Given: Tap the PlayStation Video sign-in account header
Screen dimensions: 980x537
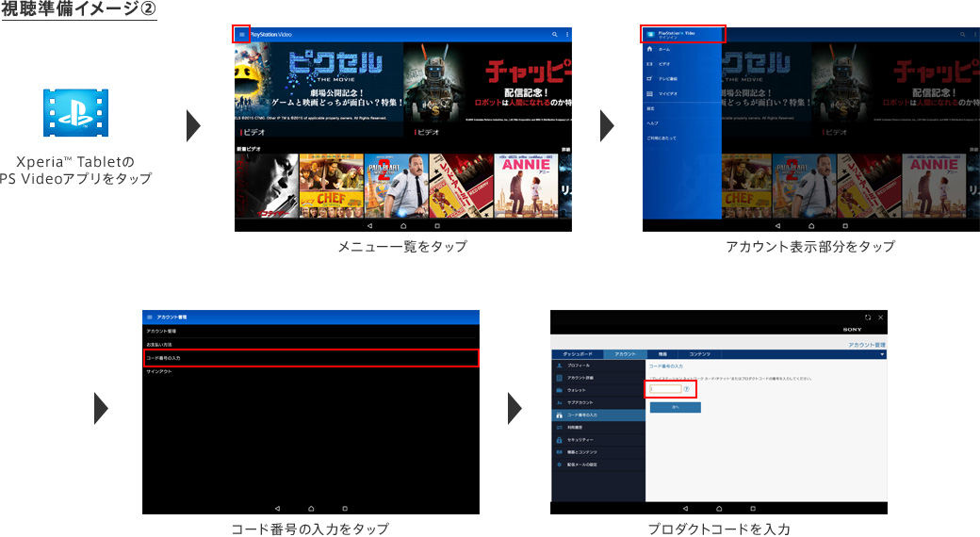Looking at the screenshot, I should tap(683, 34).
